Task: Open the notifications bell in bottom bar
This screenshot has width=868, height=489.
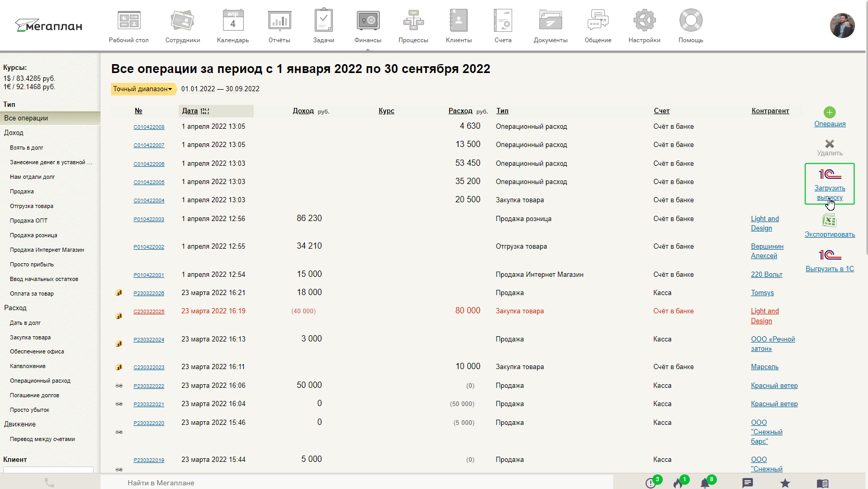Action: coord(705,483)
